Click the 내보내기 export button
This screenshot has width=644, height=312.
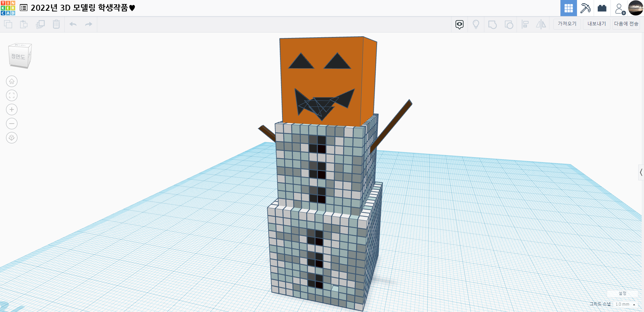pos(597,24)
